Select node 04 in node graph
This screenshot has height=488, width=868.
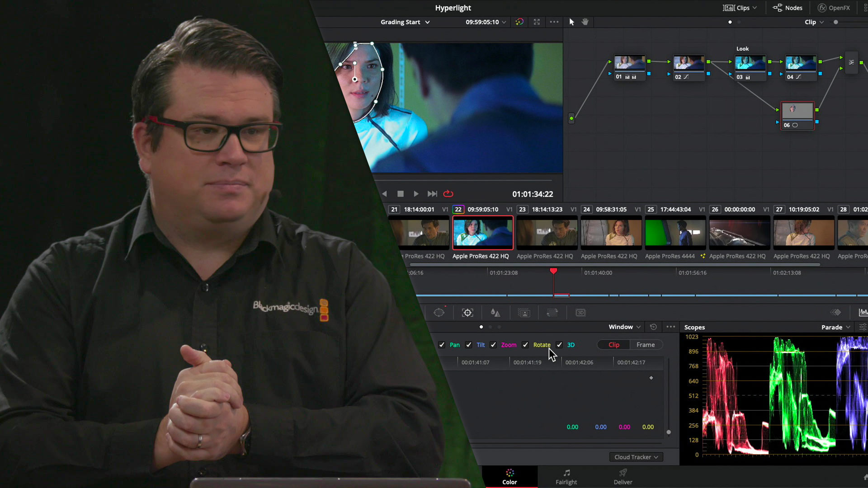coord(801,68)
